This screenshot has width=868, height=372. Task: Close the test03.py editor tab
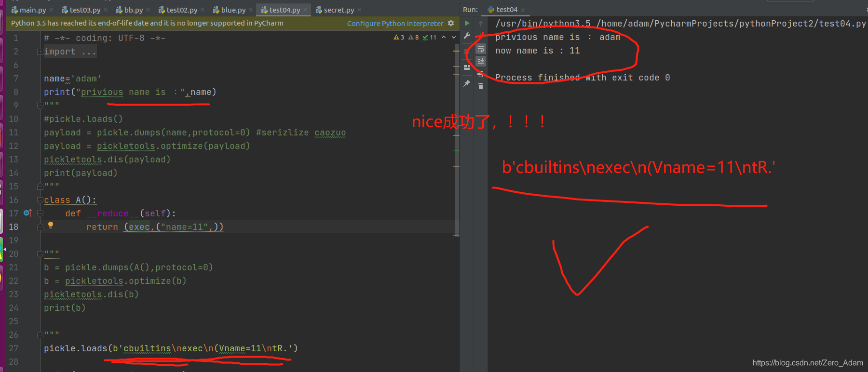(106, 10)
